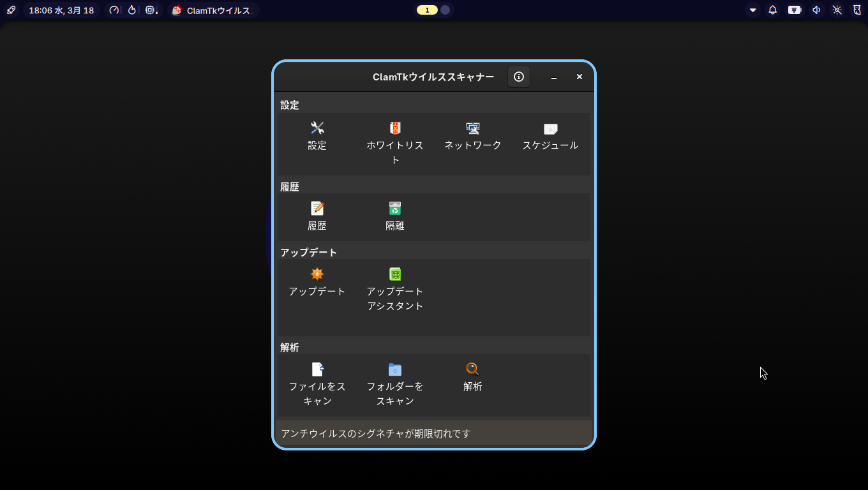Image resolution: width=868 pixels, height=490 pixels.
Task: Click the ClamTkウイルススキャナー window title
Action: point(433,77)
